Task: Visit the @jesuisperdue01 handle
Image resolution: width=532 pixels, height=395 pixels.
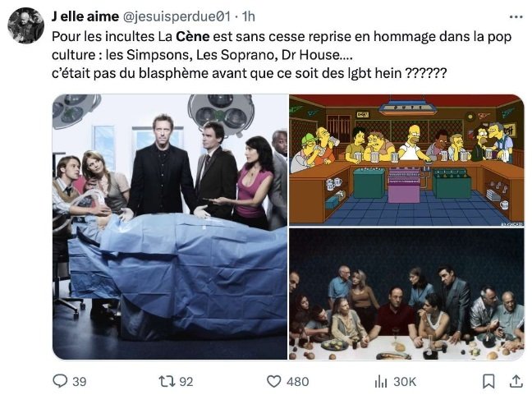Action: [176, 16]
